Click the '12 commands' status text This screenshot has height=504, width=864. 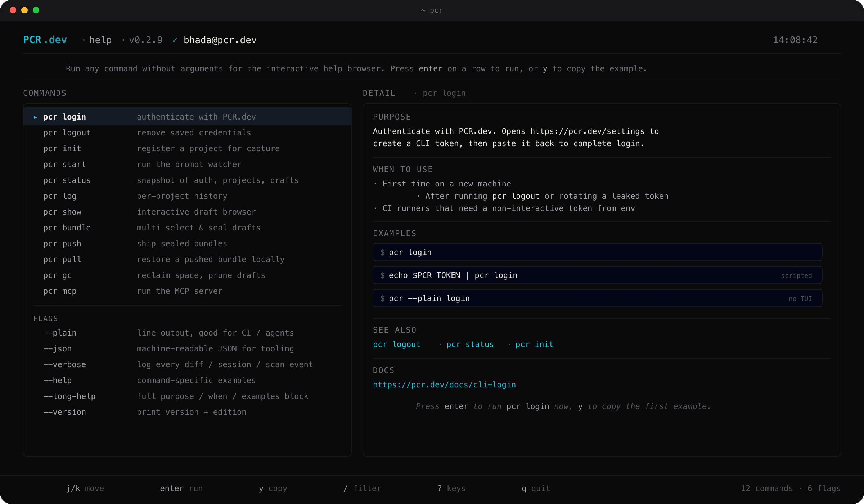(x=767, y=488)
